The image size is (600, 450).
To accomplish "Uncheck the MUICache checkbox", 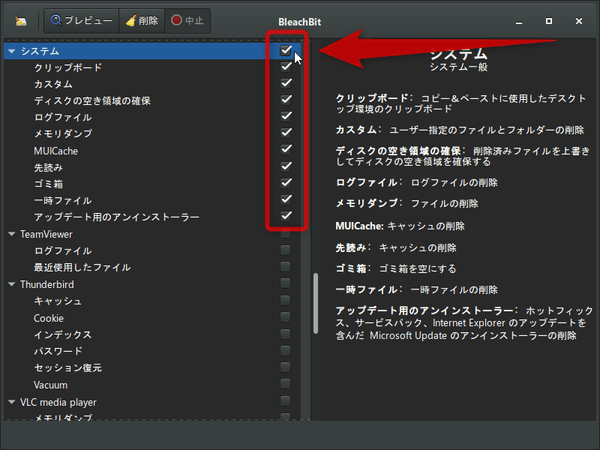I will pyautogui.click(x=286, y=149).
